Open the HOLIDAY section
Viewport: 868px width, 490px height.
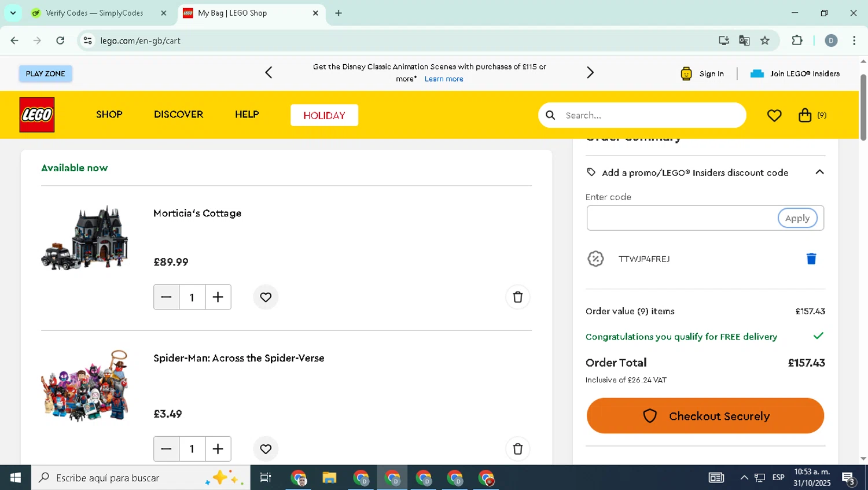[324, 115]
